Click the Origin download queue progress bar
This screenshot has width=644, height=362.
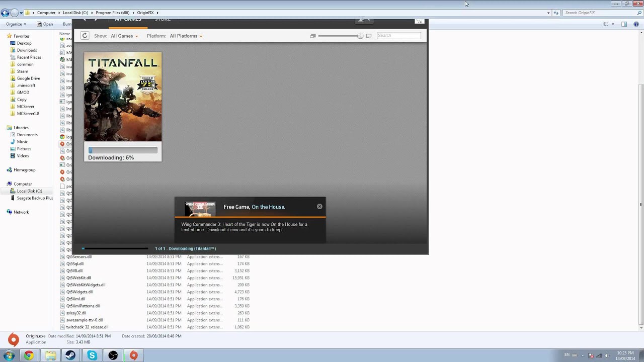[x=115, y=248]
